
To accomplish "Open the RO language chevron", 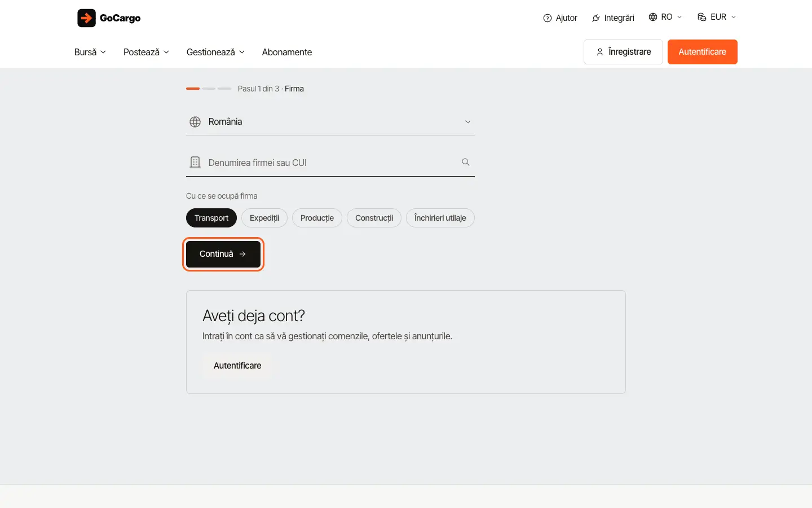I will point(679,17).
